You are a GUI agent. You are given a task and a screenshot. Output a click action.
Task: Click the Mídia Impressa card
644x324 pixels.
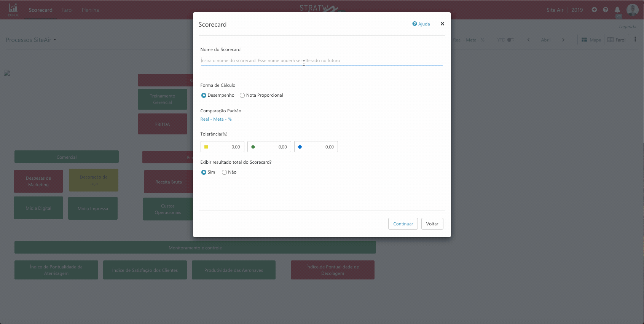pos(93,208)
